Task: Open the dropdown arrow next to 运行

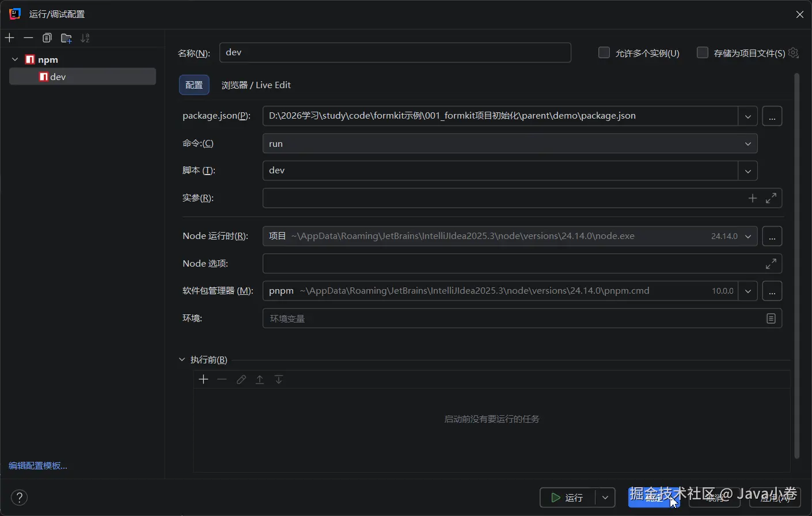Action: (605, 498)
